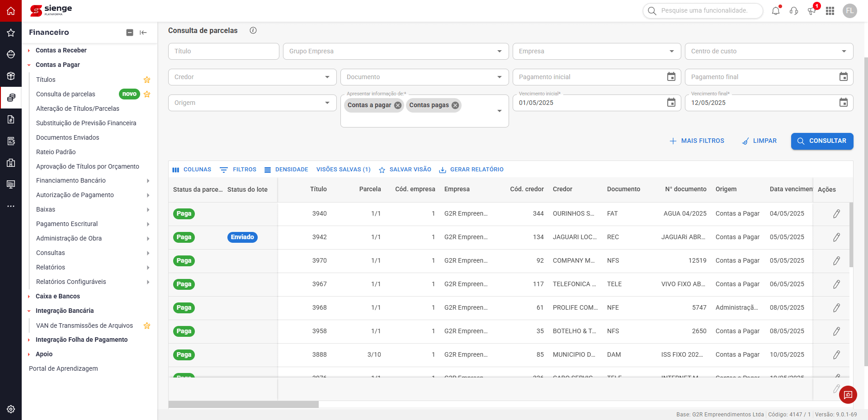The height and width of the screenshot is (420, 868).
Task: Open Documento dropdown
Action: (425, 77)
